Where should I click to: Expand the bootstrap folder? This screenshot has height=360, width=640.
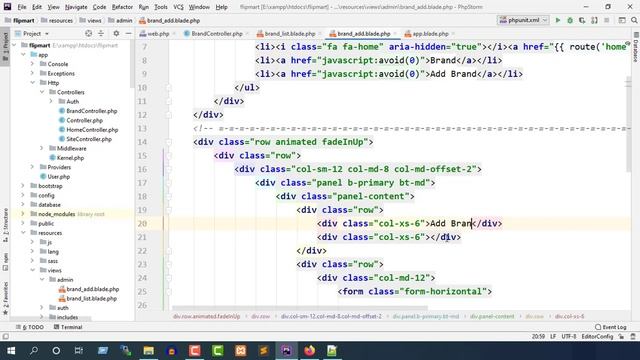24,186
